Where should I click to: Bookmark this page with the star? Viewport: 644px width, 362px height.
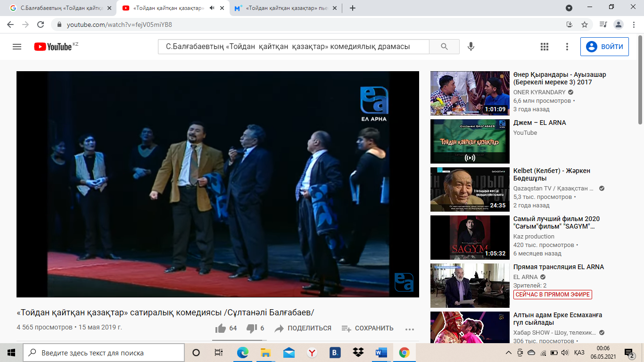point(585,25)
